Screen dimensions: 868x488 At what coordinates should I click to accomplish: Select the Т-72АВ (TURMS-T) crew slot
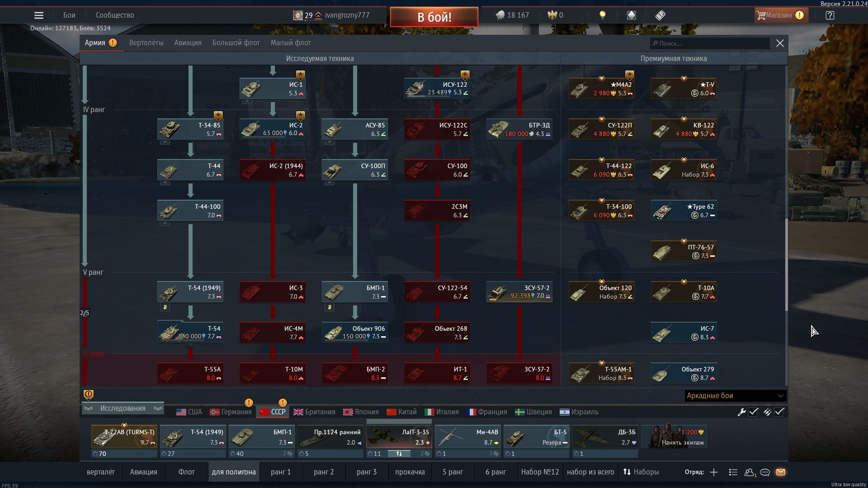124,437
